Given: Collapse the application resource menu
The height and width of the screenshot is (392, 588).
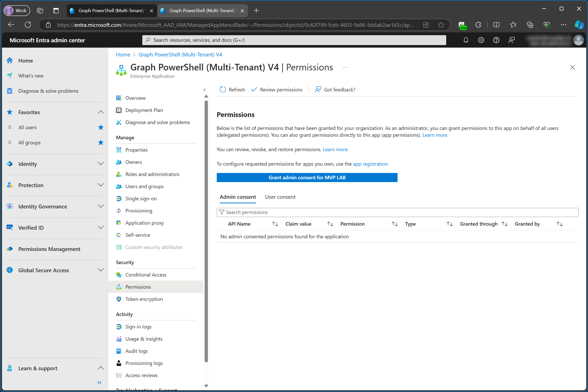Looking at the screenshot, I should coord(205,90).
